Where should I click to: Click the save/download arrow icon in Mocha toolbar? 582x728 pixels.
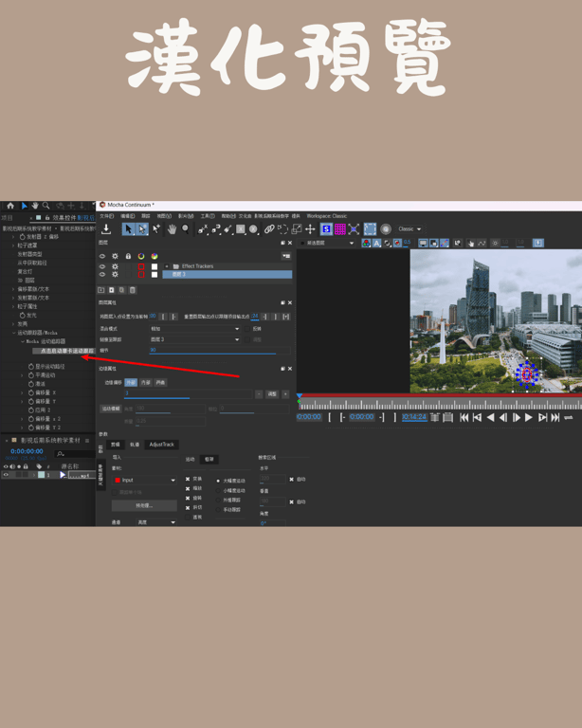tap(106, 228)
